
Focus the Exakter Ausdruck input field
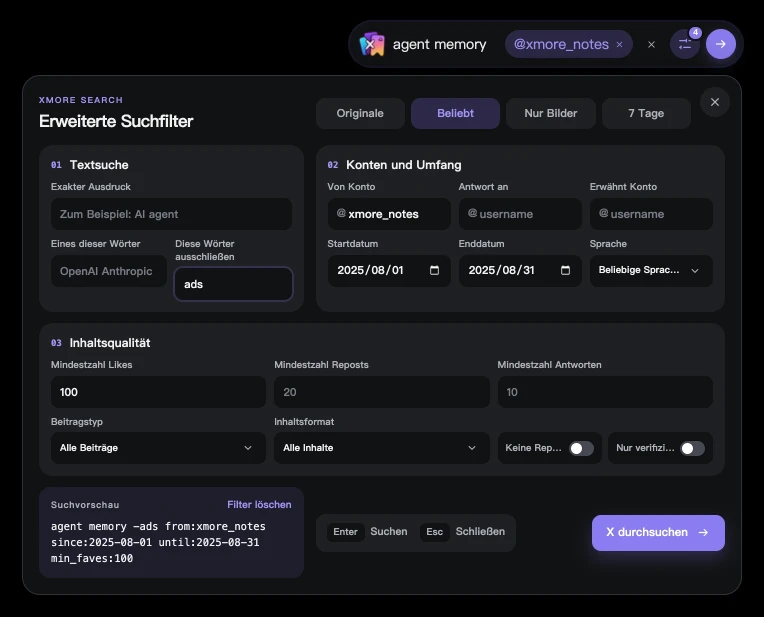pos(172,214)
